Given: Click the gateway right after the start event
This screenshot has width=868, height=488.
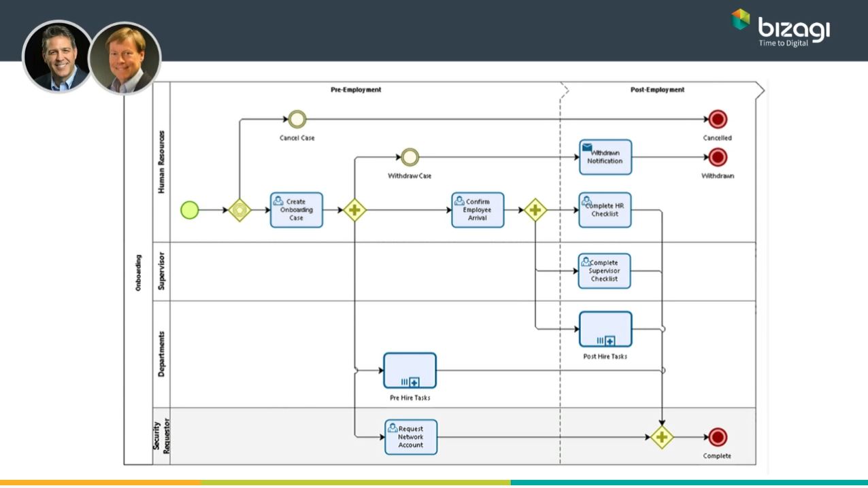Looking at the screenshot, I should click(239, 211).
